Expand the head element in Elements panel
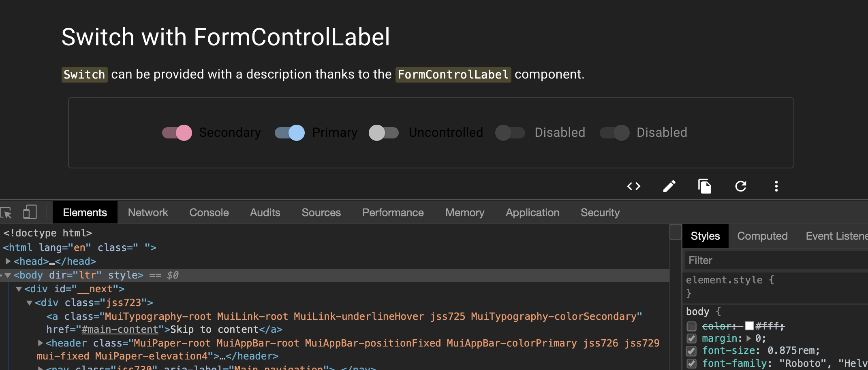The height and width of the screenshot is (370, 868). 8,261
